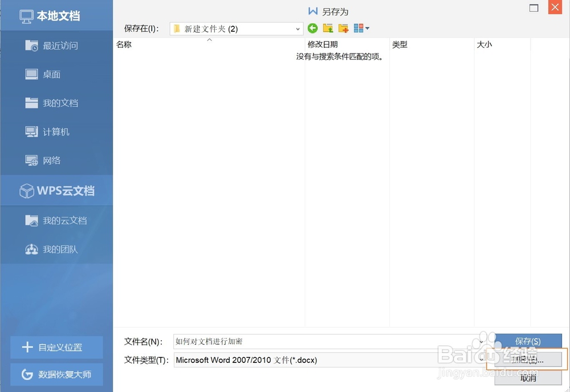Create a new folder icon

[x=343, y=28]
